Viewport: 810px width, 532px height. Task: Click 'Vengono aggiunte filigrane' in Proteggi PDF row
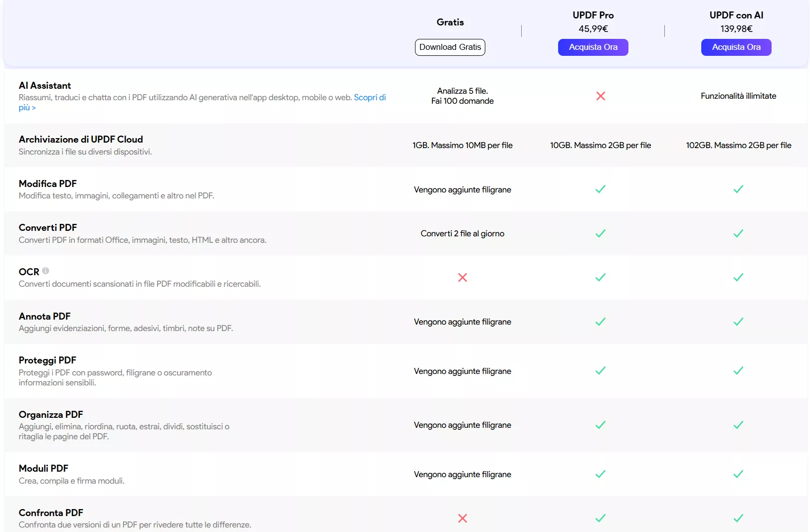pos(462,371)
